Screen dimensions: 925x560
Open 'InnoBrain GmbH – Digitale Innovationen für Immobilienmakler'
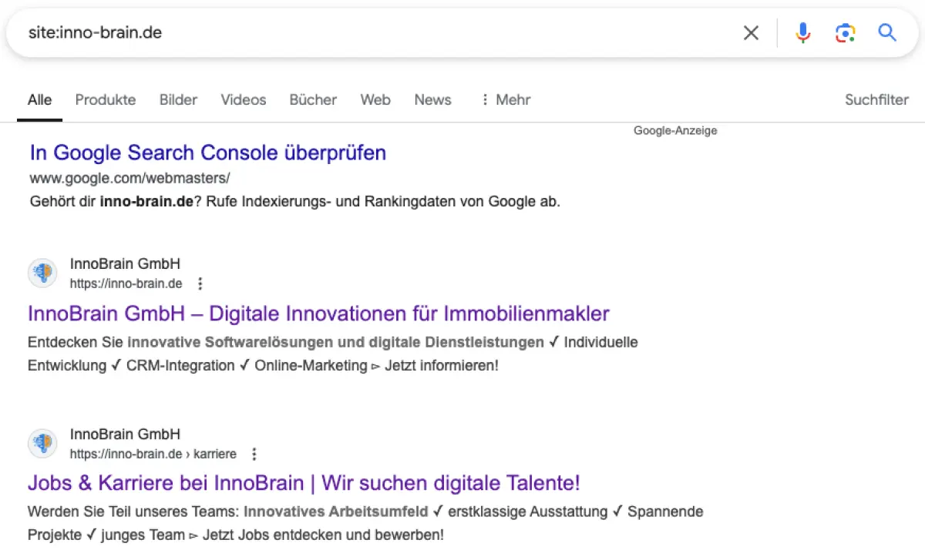318,314
